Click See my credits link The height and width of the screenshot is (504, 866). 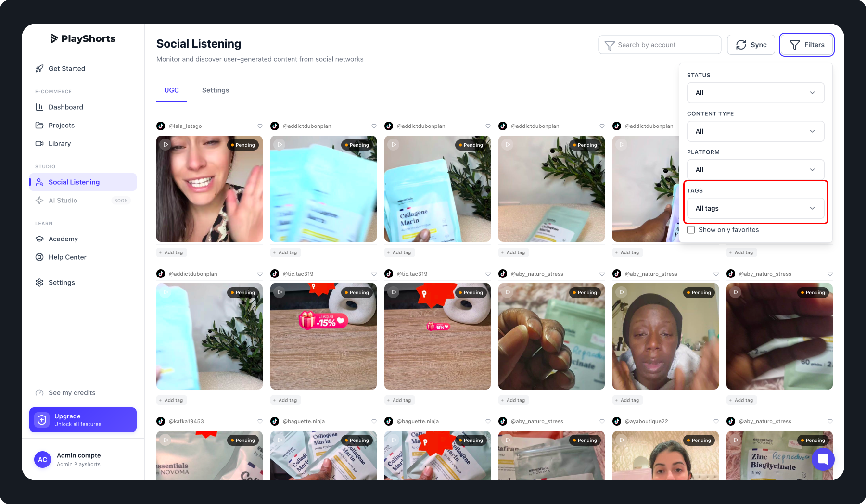(72, 393)
